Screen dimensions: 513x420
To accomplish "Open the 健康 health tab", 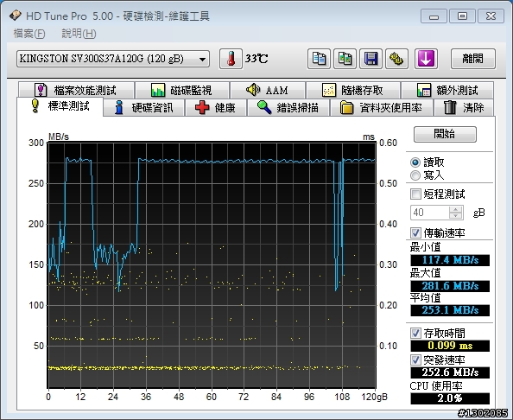I will (216, 107).
